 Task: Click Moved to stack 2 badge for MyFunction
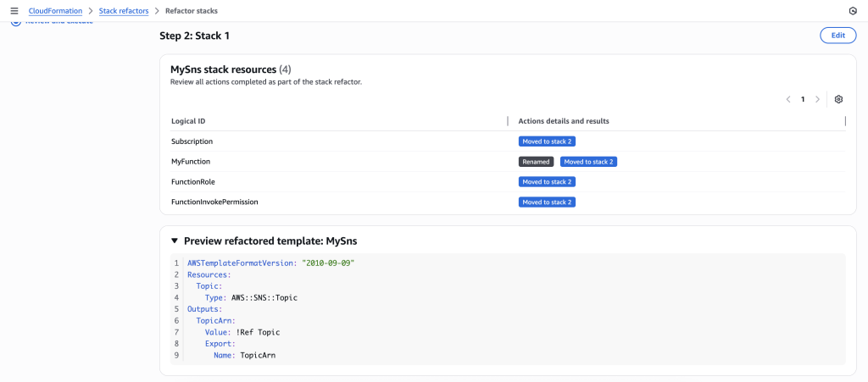[588, 162]
